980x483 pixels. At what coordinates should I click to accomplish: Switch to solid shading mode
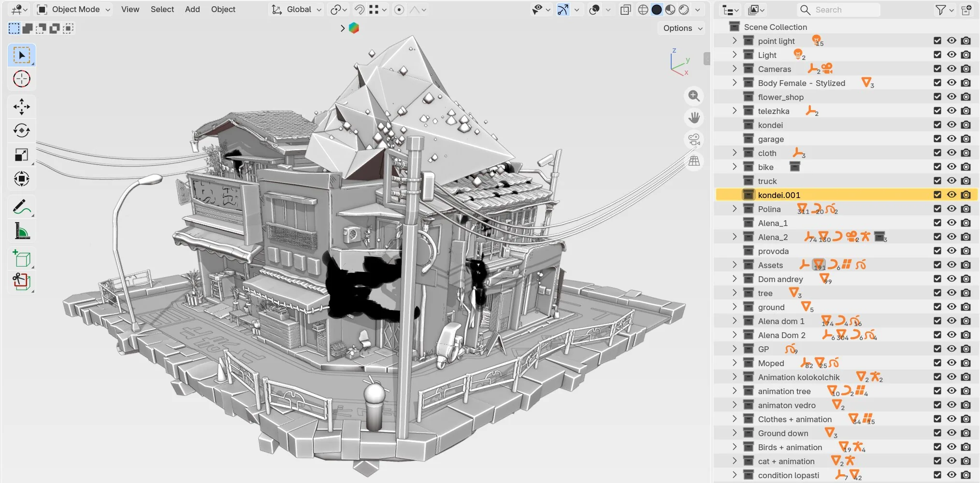click(x=656, y=10)
